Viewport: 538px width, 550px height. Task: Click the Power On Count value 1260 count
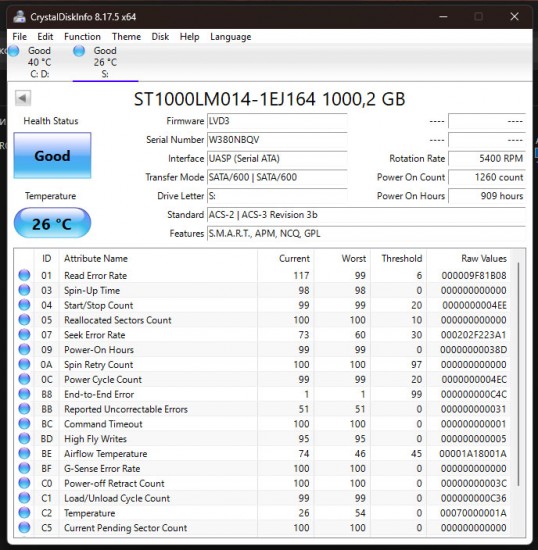(x=487, y=177)
